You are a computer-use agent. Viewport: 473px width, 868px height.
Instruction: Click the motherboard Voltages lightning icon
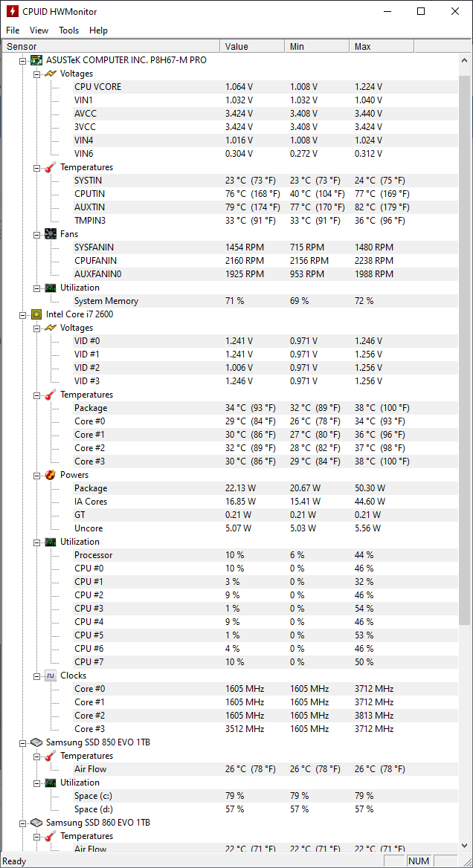[x=51, y=74]
